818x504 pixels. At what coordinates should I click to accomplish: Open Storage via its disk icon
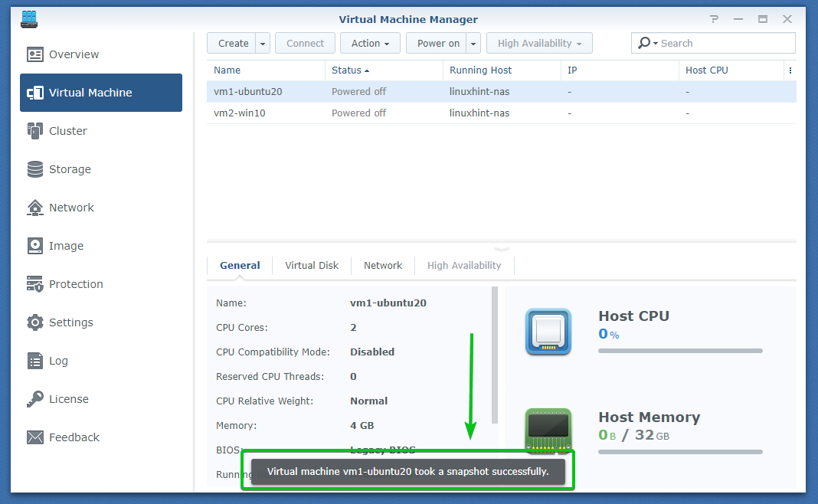click(35, 169)
